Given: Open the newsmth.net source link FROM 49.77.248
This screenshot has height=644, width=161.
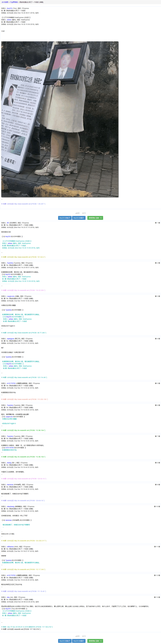Looking at the screenshot, I should pyautogui.click(x=22, y=333).
